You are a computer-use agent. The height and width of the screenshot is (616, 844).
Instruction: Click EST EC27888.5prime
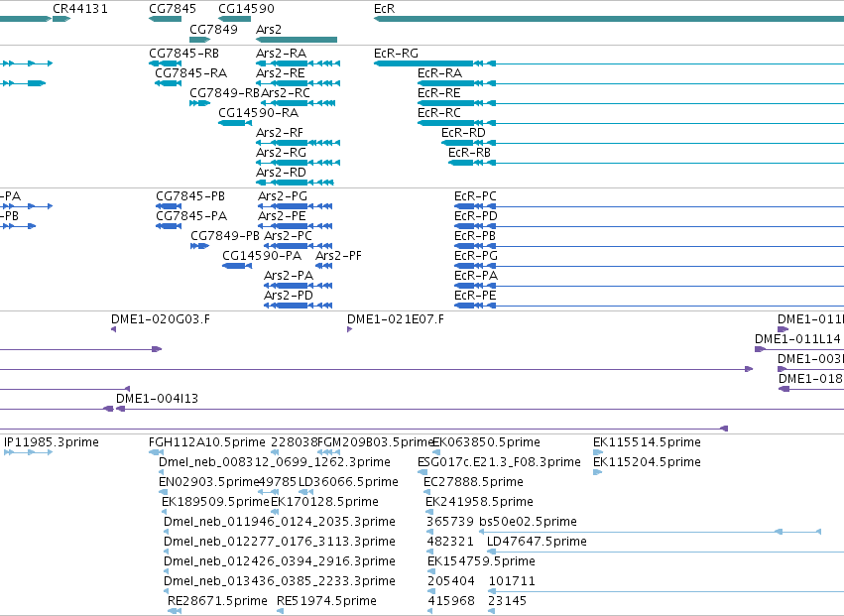[x=474, y=482]
